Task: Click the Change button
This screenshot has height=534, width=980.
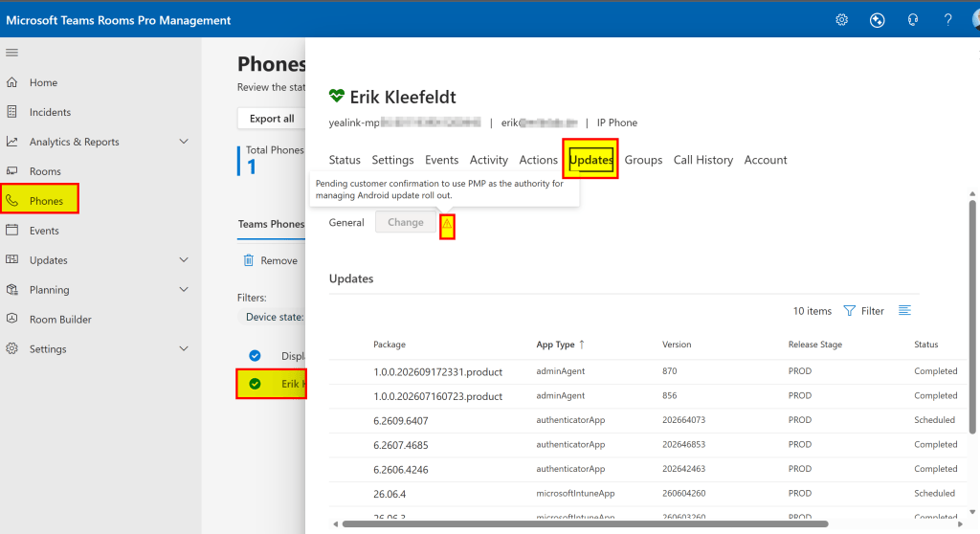Action: pos(405,222)
